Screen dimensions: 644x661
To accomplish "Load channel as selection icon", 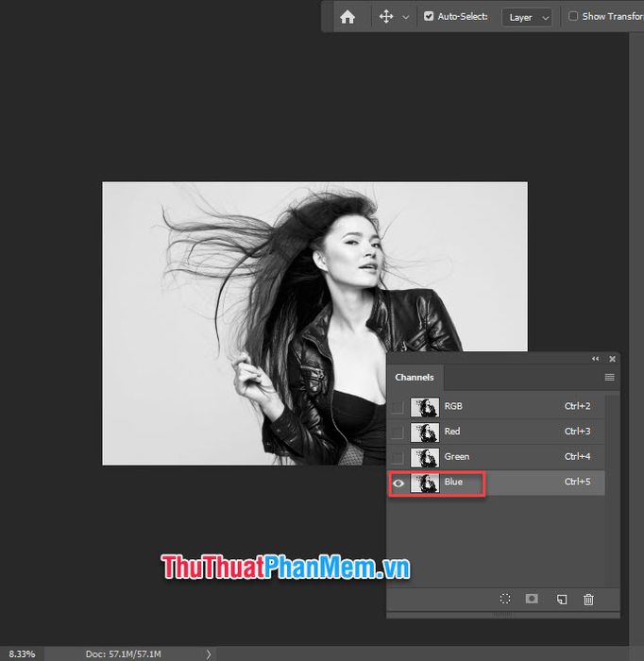I will 505,599.
